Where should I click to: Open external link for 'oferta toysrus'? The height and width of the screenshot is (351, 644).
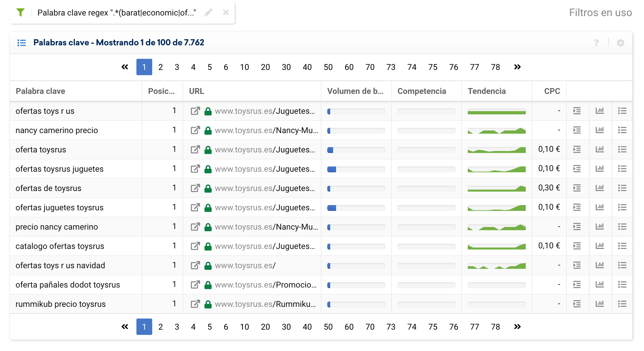coord(195,150)
